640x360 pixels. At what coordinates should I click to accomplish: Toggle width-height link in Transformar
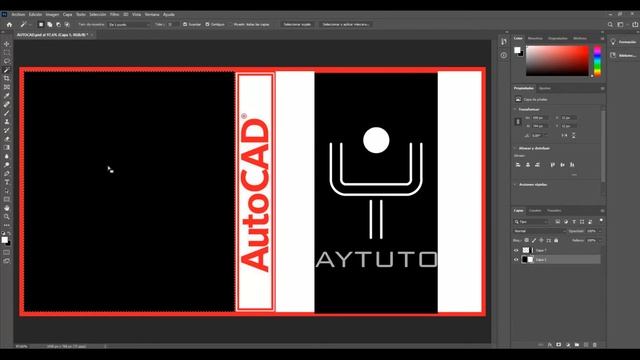pos(518,122)
